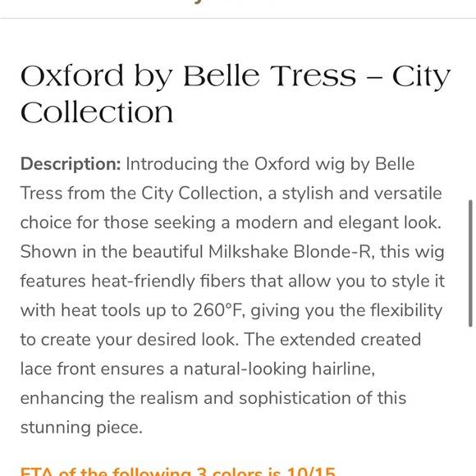The height and width of the screenshot is (476, 476).
Task: Click the 'City' word in the heading
Action: (x=421, y=76)
